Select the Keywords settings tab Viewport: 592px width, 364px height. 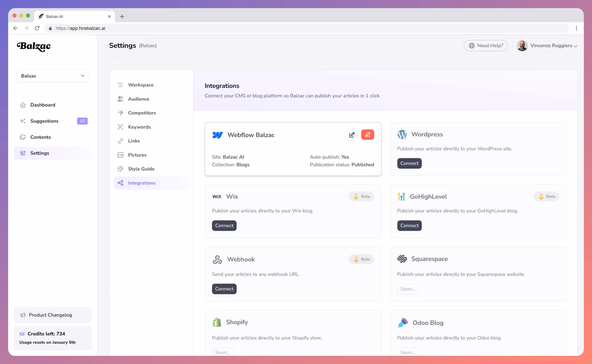[x=139, y=127]
